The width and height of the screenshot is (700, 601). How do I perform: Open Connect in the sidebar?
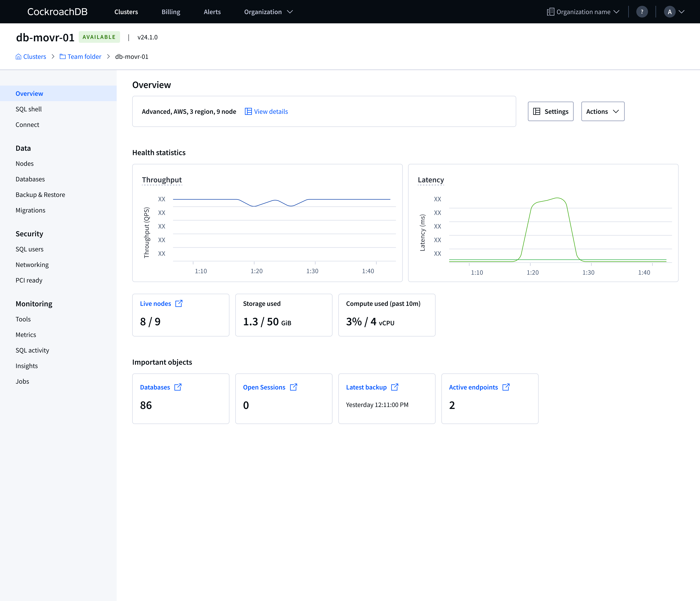[x=27, y=125]
